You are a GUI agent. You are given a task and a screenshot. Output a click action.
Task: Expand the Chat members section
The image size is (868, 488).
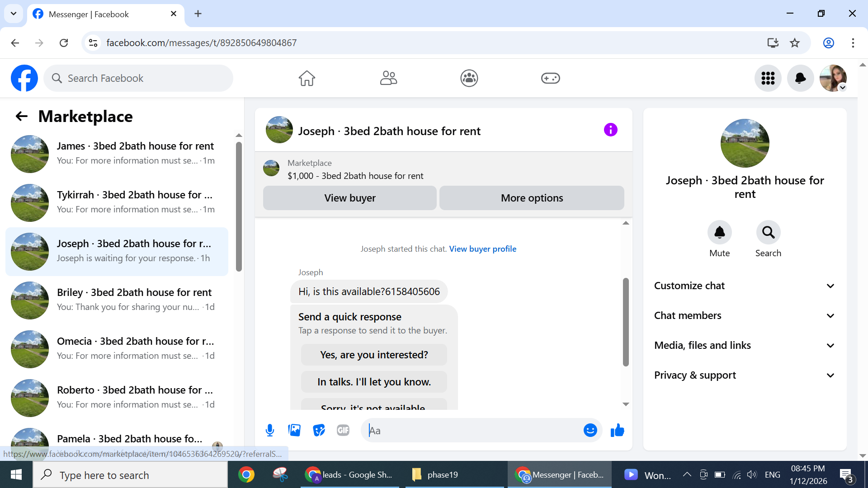tap(744, 316)
